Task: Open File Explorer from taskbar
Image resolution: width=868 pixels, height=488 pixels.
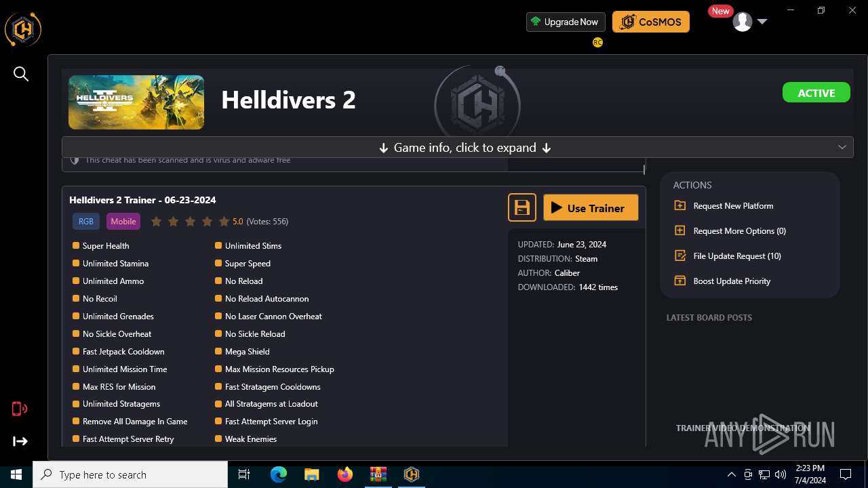Action: pyautogui.click(x=311, y=474)
